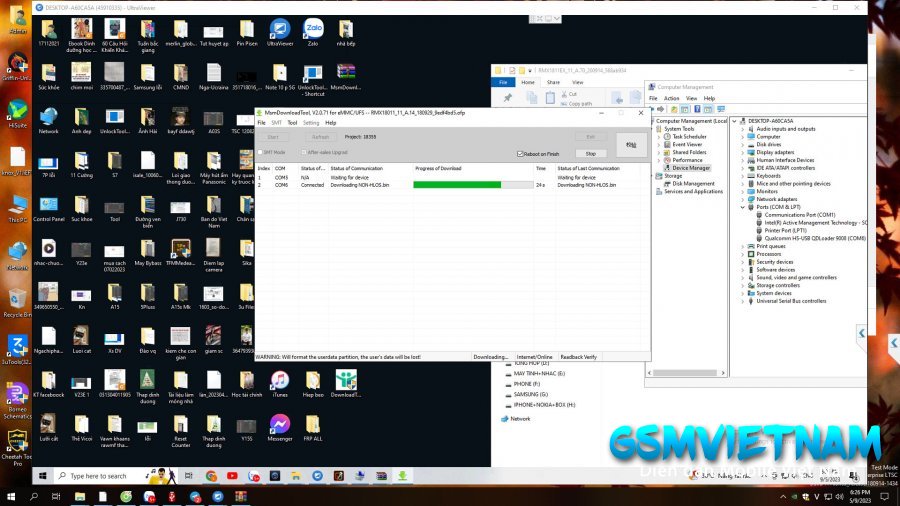Toggle the Reboot on Finish checkbox
The image size is (900, 506).
[520, 154]
